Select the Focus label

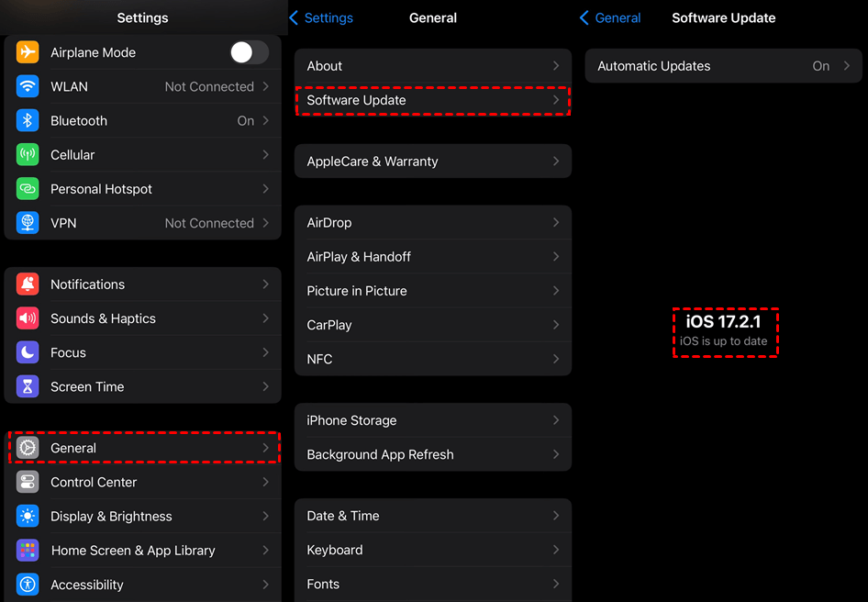click(68, 352)
